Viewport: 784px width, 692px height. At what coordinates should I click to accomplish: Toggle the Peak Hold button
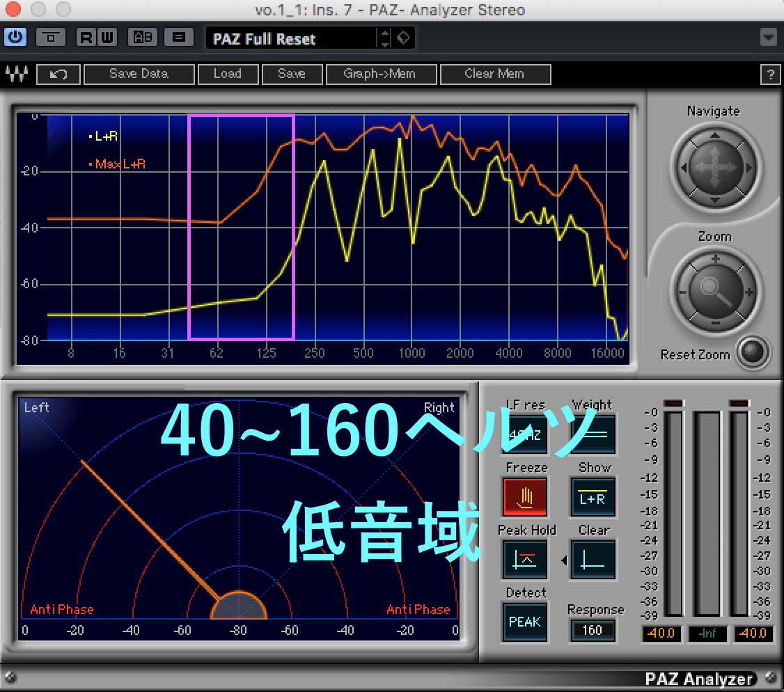point(525,560)
